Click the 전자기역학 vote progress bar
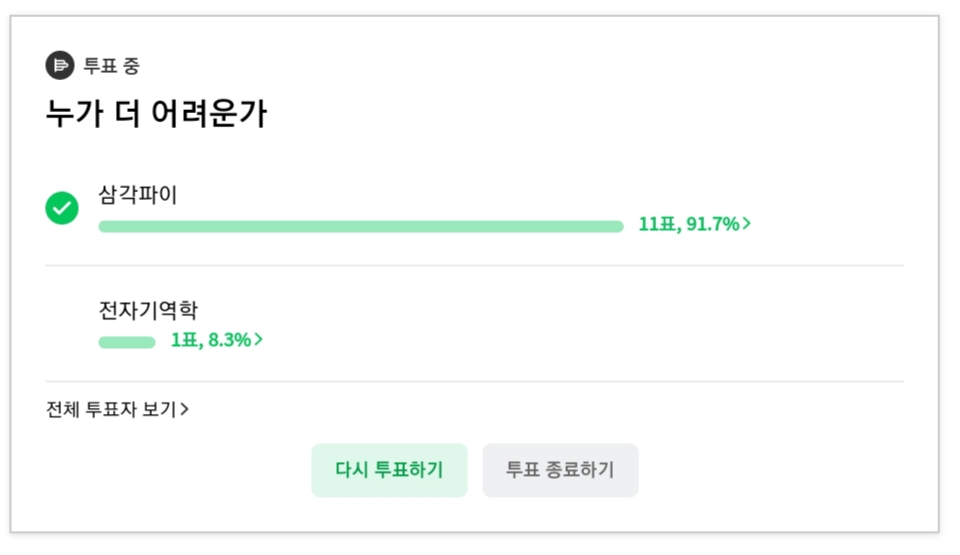 127,342
